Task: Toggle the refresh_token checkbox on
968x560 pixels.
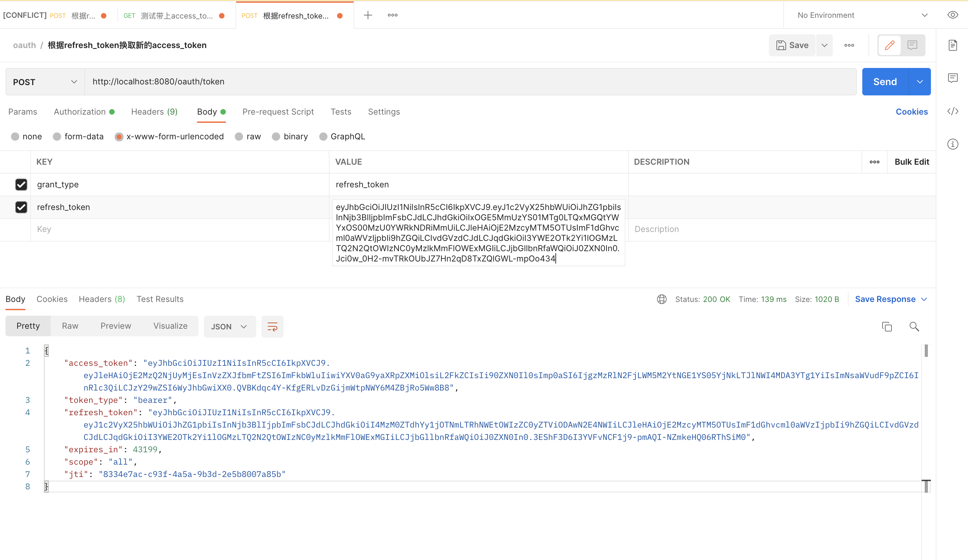Action: 21,207
